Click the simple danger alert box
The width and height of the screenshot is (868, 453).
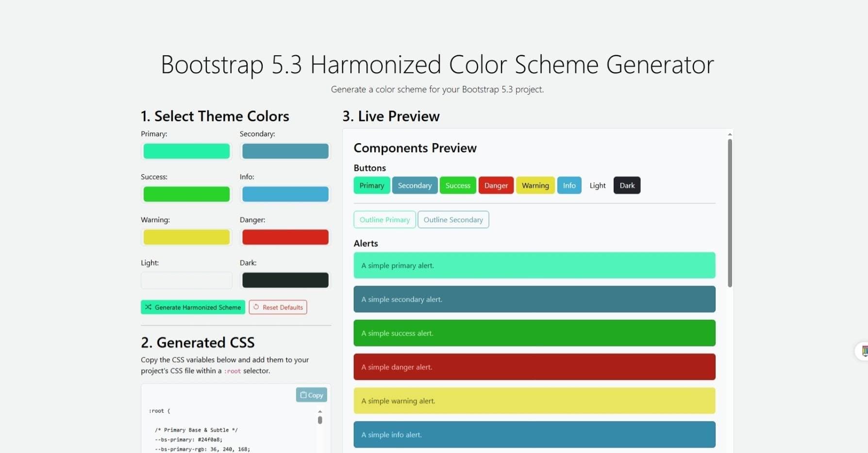coord(534,367)
